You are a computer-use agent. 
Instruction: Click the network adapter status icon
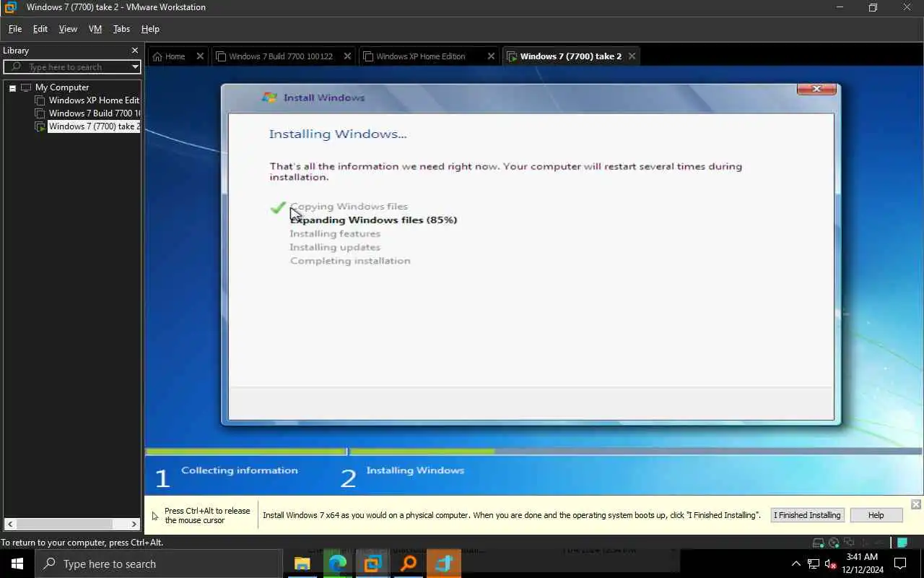click(x=849, y=543)
